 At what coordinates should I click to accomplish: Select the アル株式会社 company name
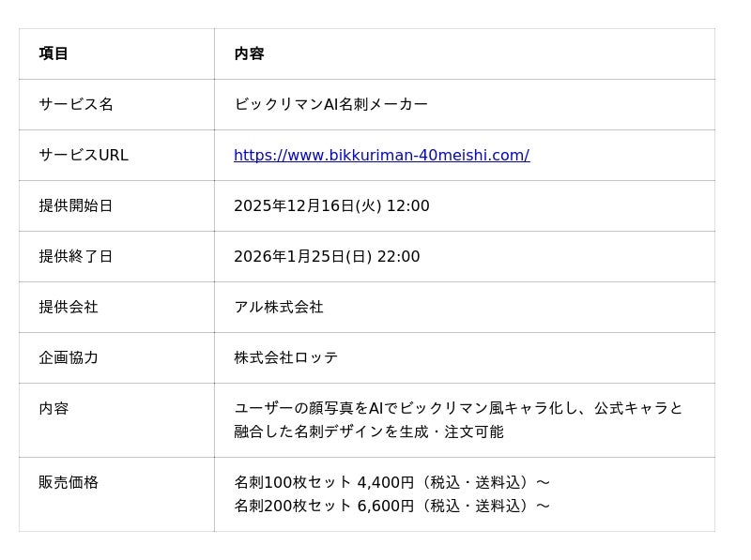pos(279,308)
